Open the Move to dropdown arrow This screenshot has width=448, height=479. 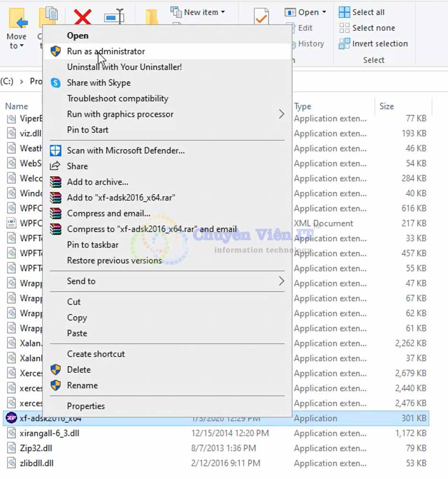tap(21, 46)
